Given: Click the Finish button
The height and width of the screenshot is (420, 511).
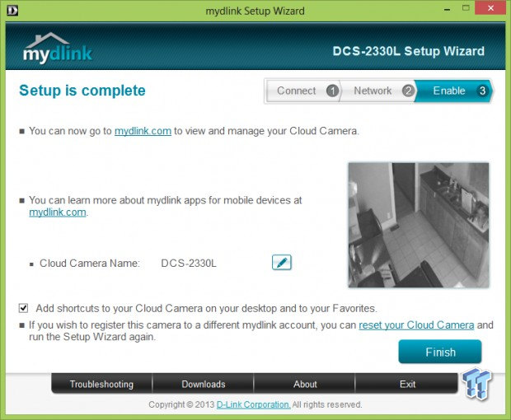Looking at the screenshot, I should pos(440,352).
